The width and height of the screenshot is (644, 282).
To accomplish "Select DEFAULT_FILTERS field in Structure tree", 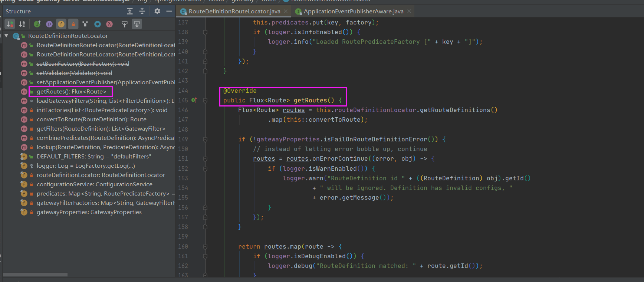I will pyautogui.click(x=94, y=157).
